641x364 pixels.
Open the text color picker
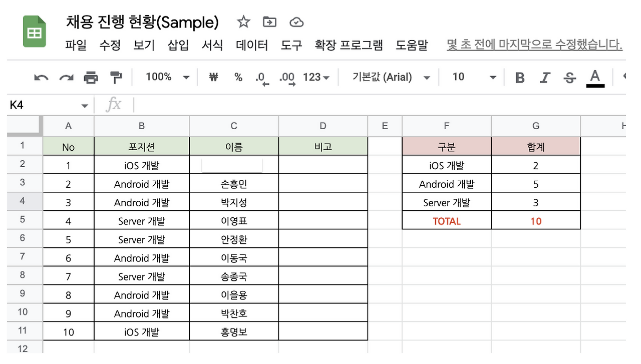(595, 78)
